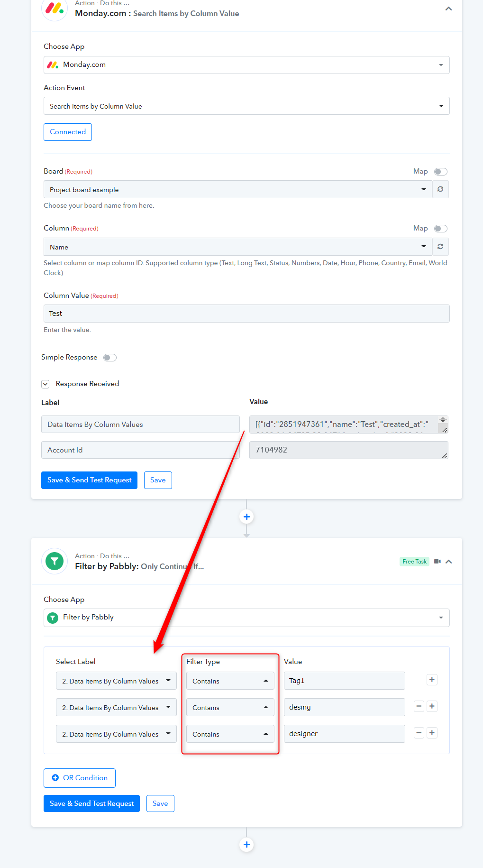Click the Free Task badge
This screenshot has height=868, width=483.
414,562
